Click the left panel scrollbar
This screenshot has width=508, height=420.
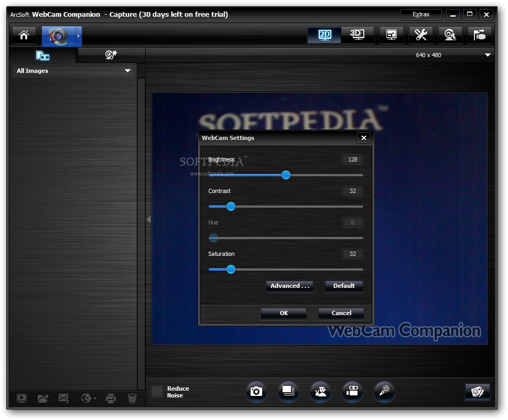tap(141, 227)
